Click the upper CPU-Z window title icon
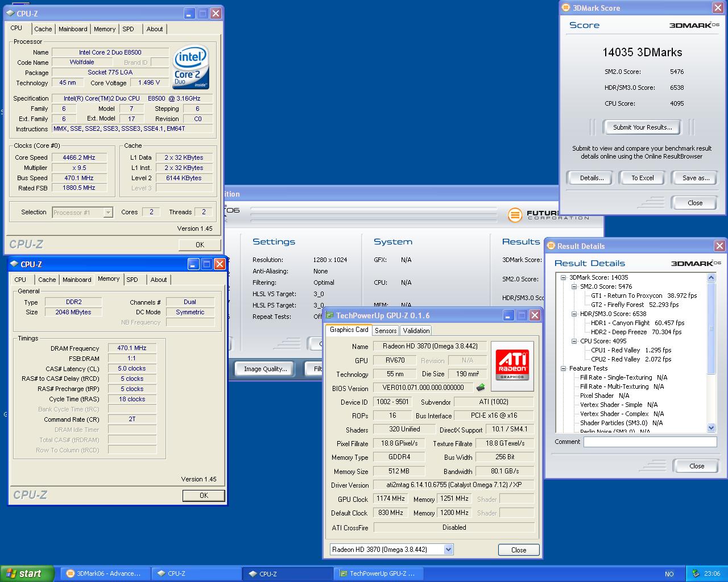Viewport: 728px width, 582px height. point(10,13)
